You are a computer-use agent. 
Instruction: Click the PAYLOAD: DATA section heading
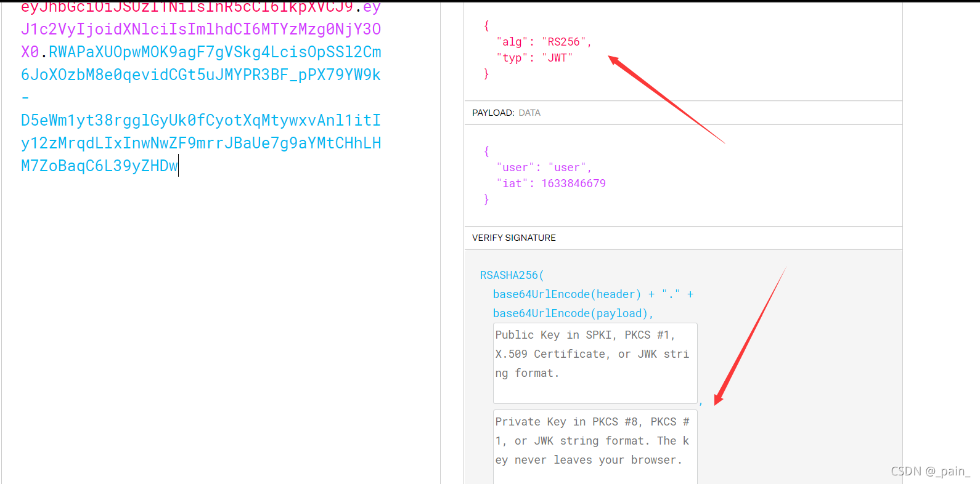[506, 113]
